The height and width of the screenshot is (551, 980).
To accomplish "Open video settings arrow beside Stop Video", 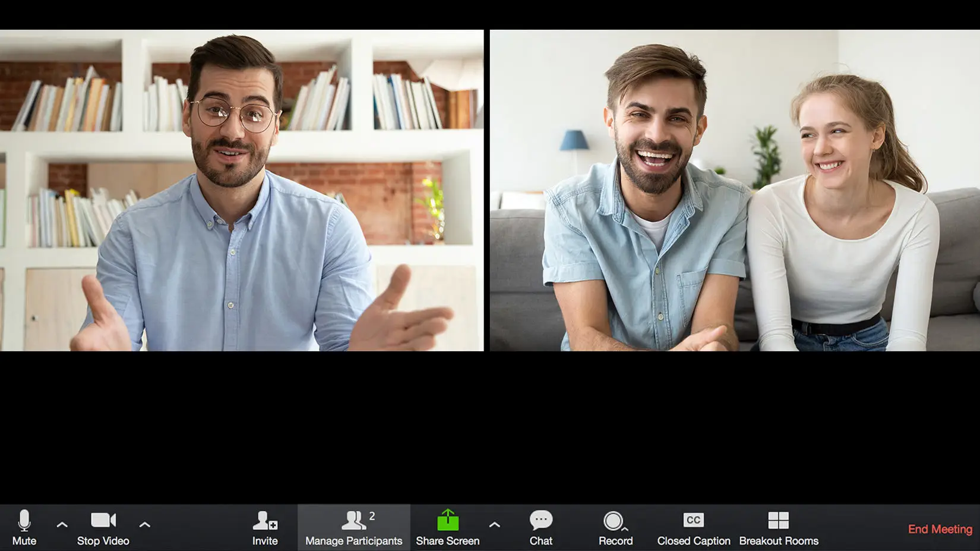I will click(x=144, y=525).
